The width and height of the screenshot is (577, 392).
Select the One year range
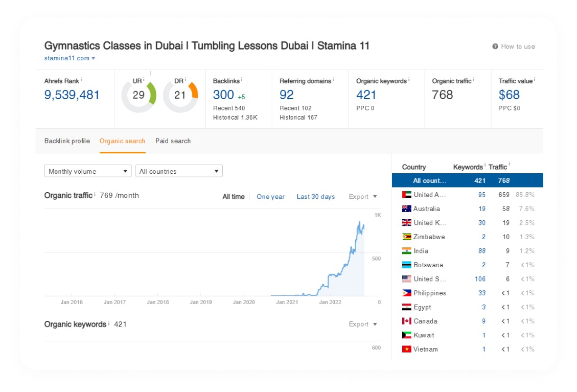coord(271,196)
